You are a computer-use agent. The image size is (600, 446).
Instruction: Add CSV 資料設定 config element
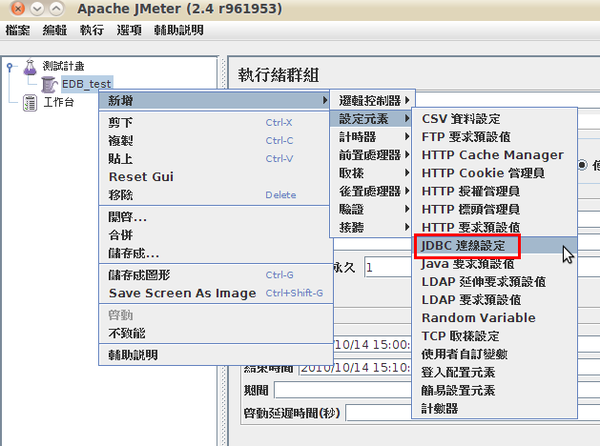tap(494, 119)
